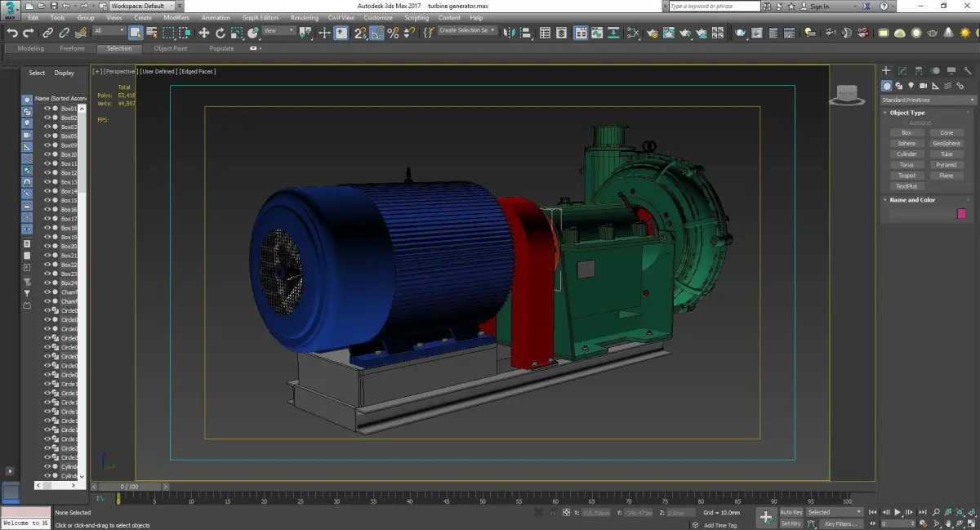980x530 pixels.
Task: Click the Select and Link icon
Action: 48,33
